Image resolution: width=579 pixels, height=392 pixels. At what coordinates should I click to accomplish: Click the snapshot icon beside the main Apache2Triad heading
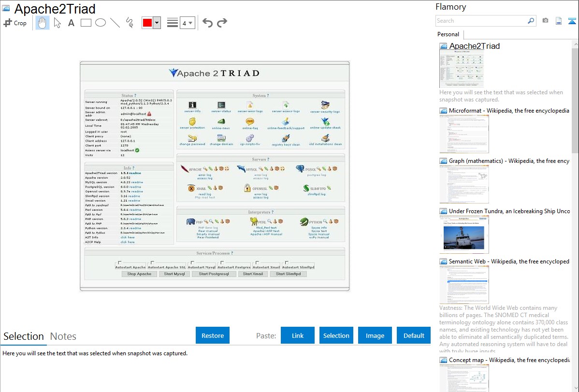tap(6, 9)
